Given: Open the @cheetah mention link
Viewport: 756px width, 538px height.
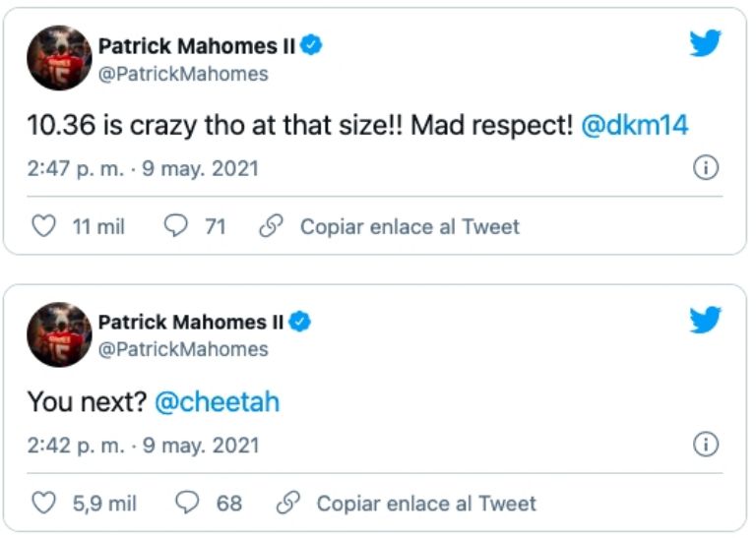Looking at the screenshot, I should pos(217,402).
